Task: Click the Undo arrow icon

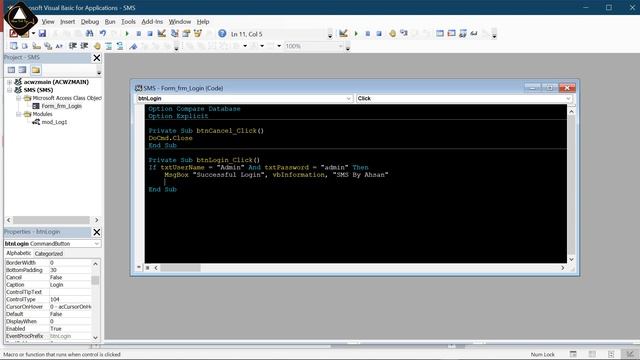Action: pyautogui.click(x=102, y=33)
